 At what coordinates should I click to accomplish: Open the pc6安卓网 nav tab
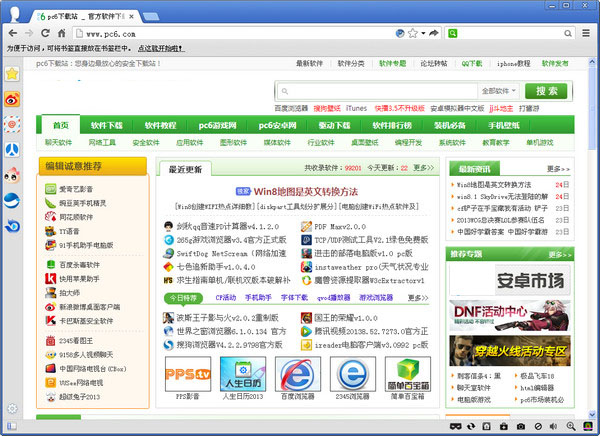(277, 125)
